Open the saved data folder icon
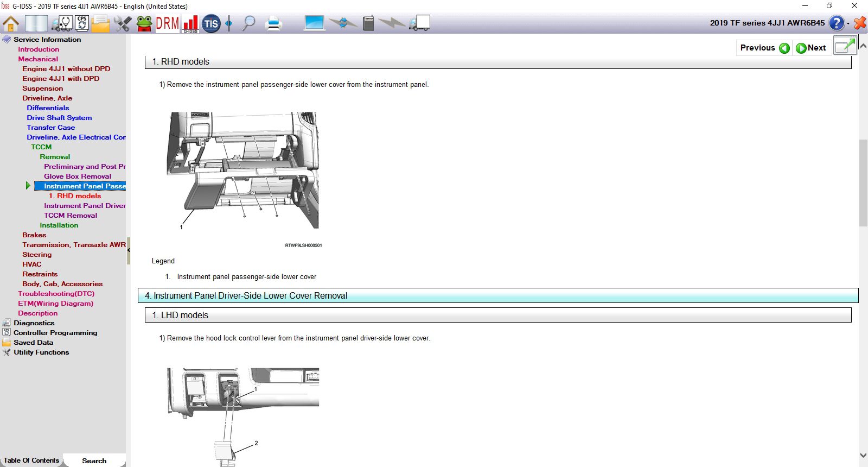Viewport: 868px width, 467px height. pyautogui.click(x=101, y=23)
